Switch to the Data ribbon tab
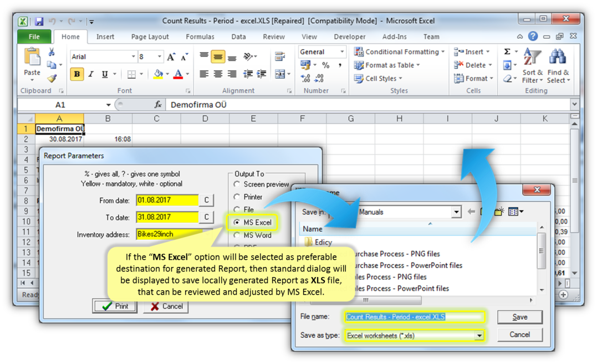This screenshot has height=364, width=597. [238, 37]
